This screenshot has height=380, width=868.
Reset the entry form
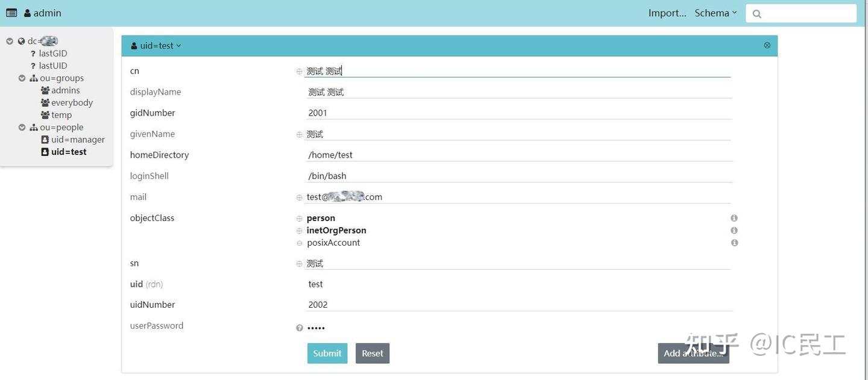372,353
